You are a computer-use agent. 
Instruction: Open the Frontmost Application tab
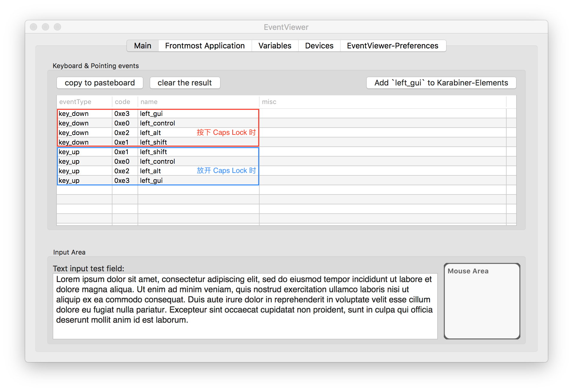(x=205, y=46)
